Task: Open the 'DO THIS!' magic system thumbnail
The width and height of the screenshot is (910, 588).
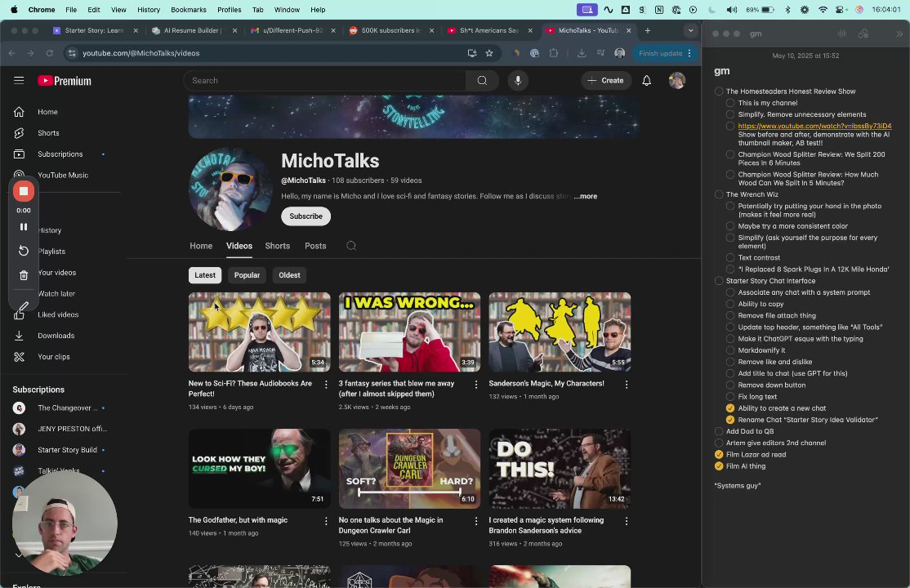Action: click(560, 469)
